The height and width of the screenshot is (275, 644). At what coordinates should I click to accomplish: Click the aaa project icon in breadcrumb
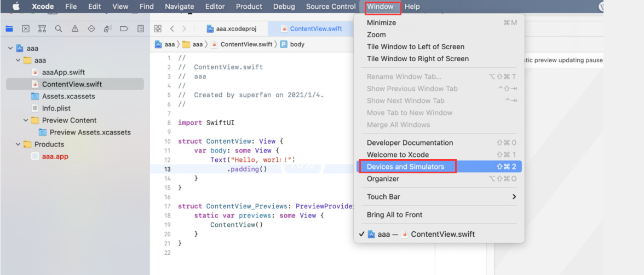pos(158,44)
